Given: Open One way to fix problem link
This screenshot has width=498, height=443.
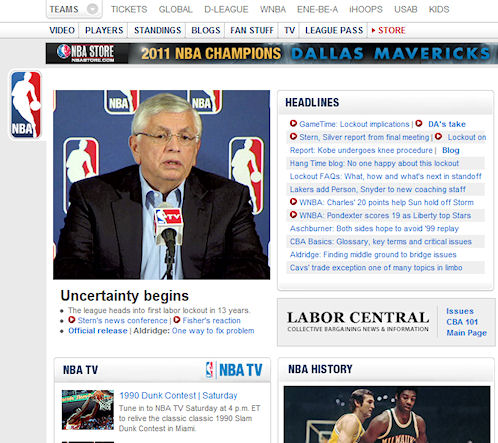Looking at the screenshot, I should [213, 331].
